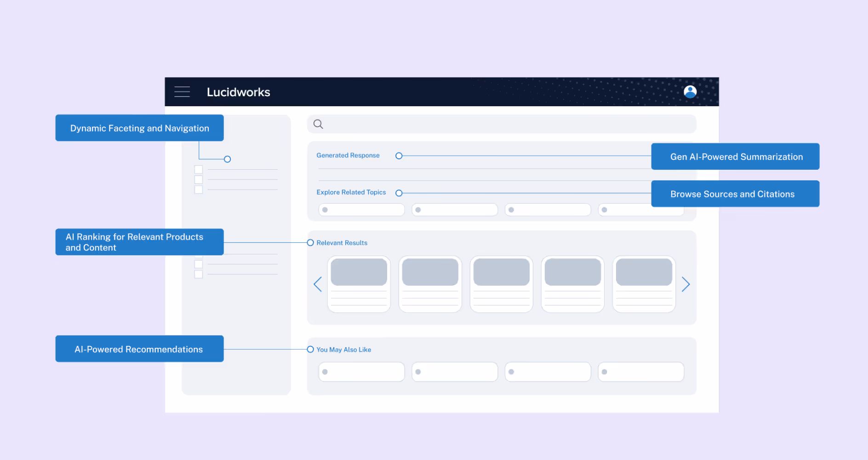Open the hamburger navigation menu
Screen dimensions: 868x460
(182, 92)
